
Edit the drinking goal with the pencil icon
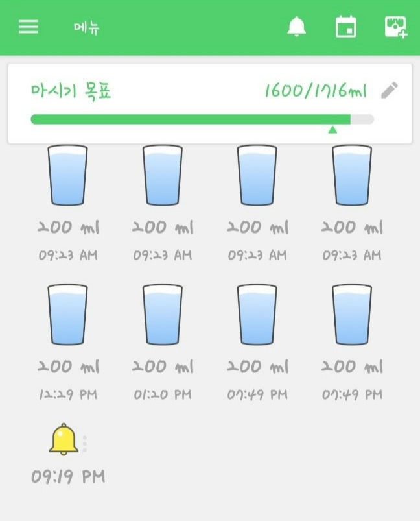coord(390,91)
